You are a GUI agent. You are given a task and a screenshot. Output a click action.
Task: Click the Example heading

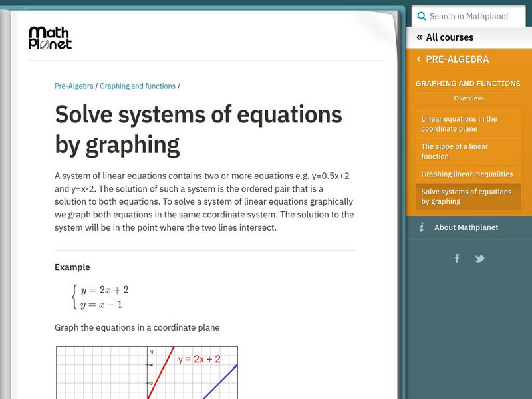coord(72,267)
